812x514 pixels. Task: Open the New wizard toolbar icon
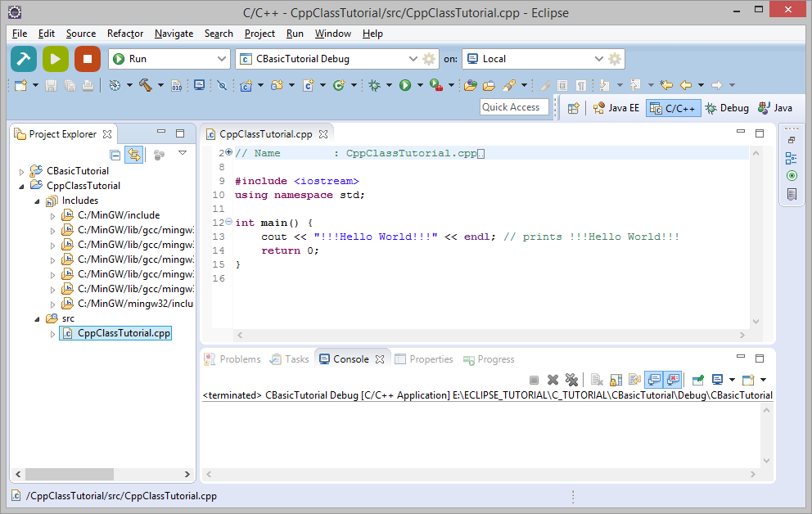click(x=20, y=85)
